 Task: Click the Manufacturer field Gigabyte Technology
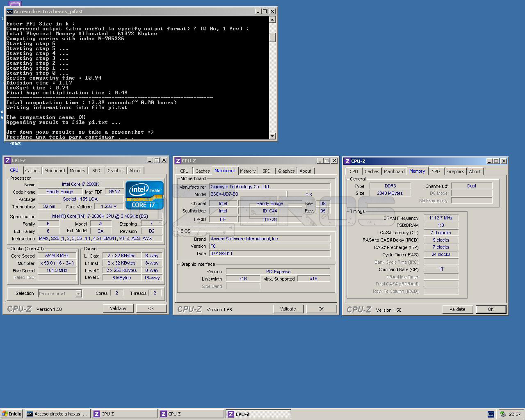pyautogui.click(x=269, y=187)
